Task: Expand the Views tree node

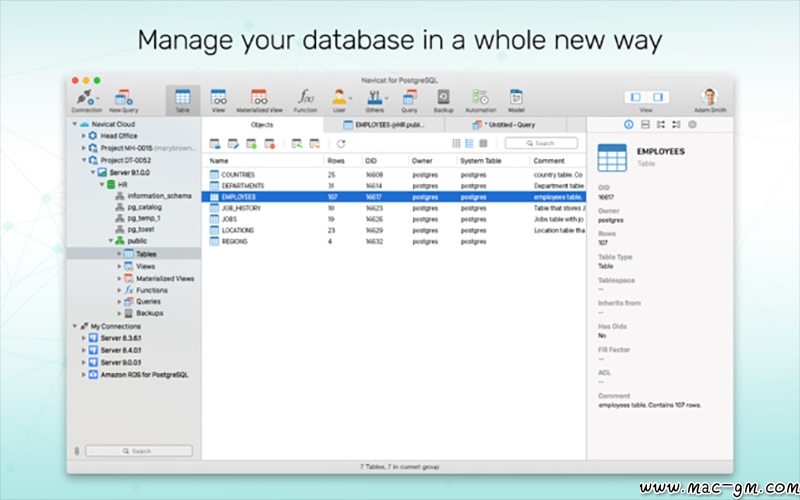Action: point(119,266)
